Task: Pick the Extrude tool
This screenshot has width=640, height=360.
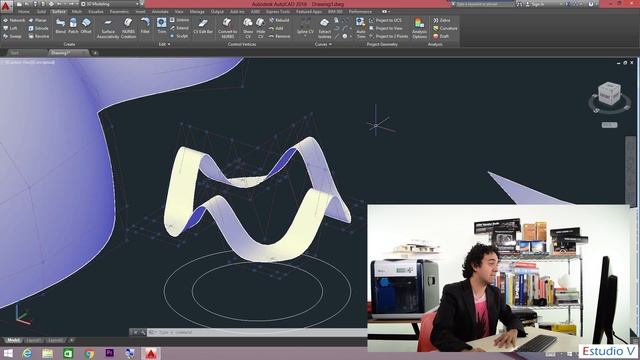Action: pos(39,28)
